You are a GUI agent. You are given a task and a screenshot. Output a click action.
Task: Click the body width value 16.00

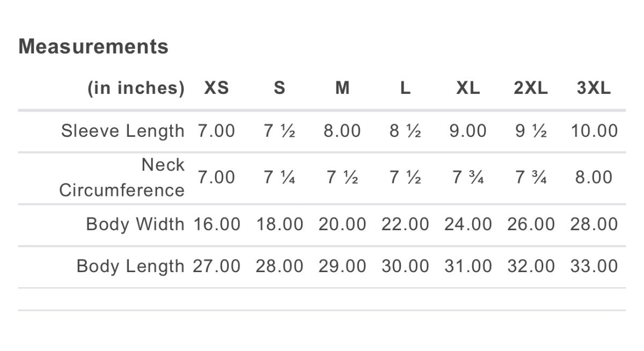tap(216, 224)
